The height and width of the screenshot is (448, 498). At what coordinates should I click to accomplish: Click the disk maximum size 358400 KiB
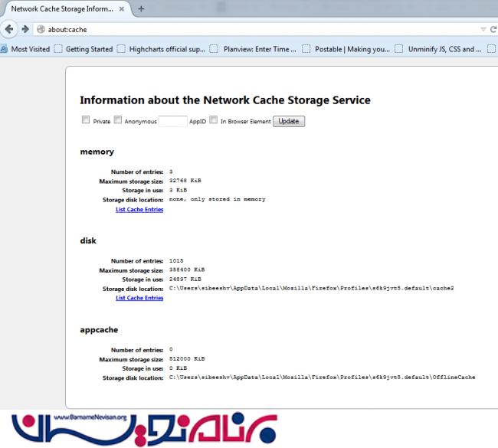pyautogui.click(x=187, y=270)
